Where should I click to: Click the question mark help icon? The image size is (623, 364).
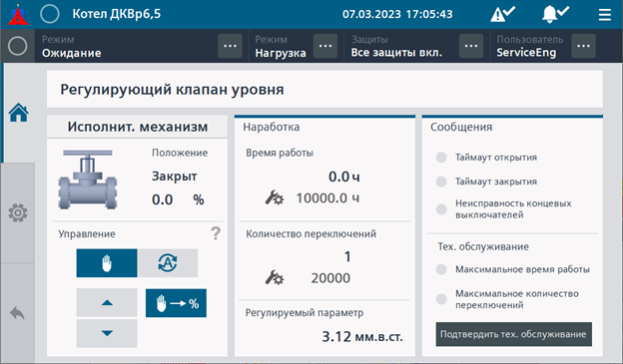[x=216, y=233]
